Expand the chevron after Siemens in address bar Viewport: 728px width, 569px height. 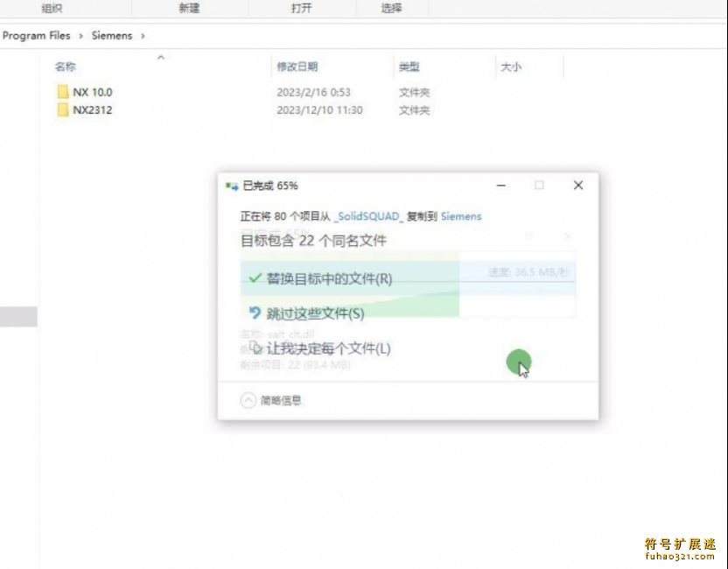click(x=143, y=36)
